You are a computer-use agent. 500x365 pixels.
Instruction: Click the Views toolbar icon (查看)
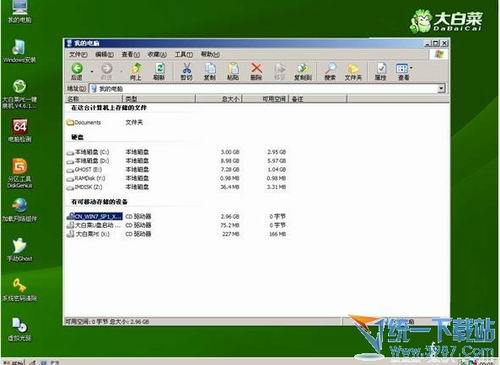coord(402,71)
